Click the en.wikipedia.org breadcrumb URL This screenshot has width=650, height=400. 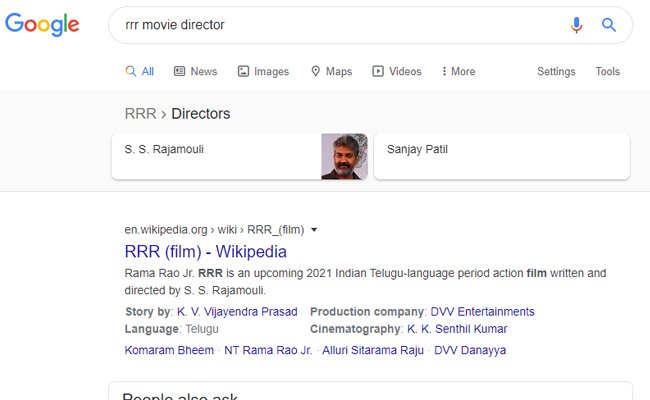pos(214,230)
